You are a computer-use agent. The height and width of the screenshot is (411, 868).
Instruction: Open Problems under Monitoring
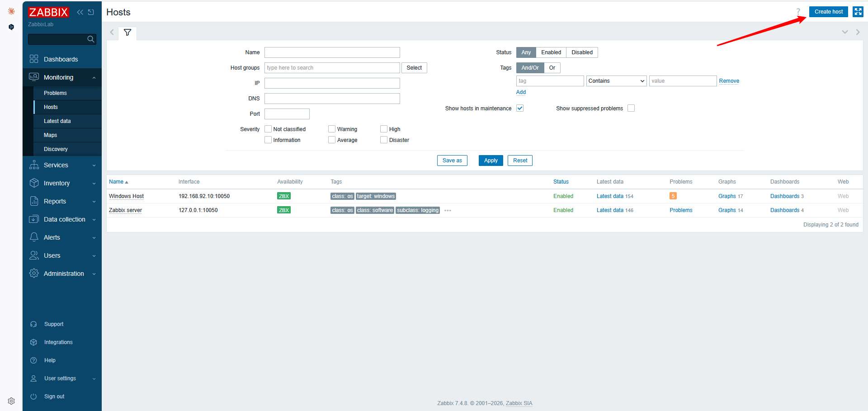tap(55, 93)
